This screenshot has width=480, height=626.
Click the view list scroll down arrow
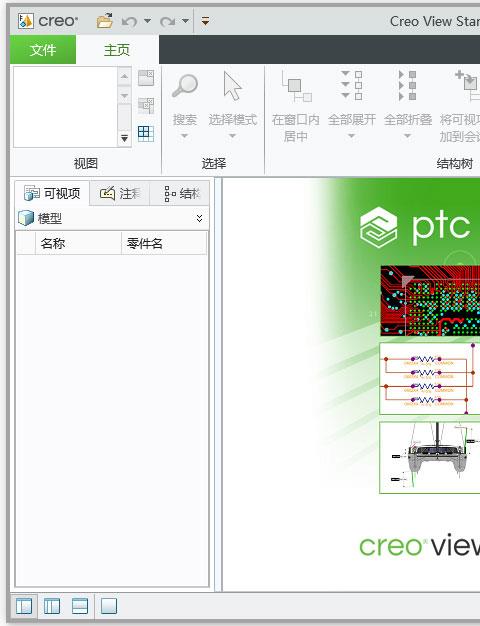(125, 139)
